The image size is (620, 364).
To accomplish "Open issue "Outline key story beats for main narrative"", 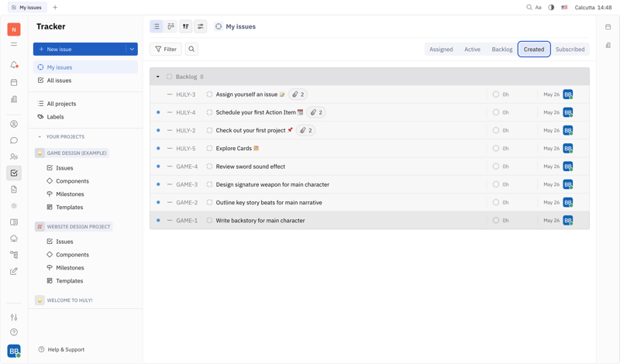I will click(269, 202).
